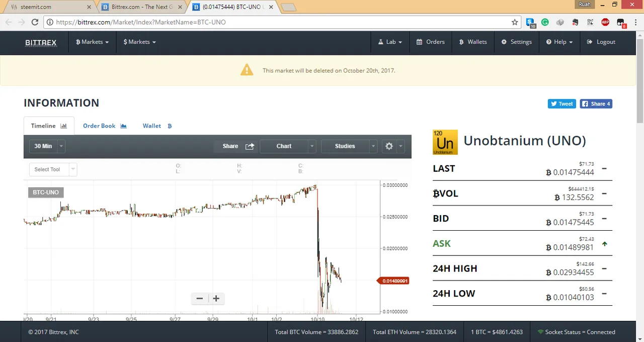Click the BID value 0.01475445
This screenshot has height=342, width=644.
point(570,223)
